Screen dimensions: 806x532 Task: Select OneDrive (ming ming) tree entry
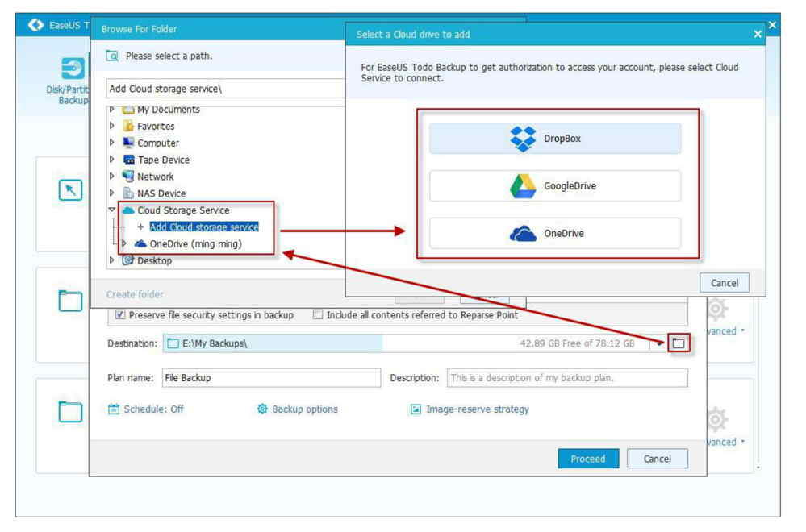pyautogui.click(x=195, y=244)
